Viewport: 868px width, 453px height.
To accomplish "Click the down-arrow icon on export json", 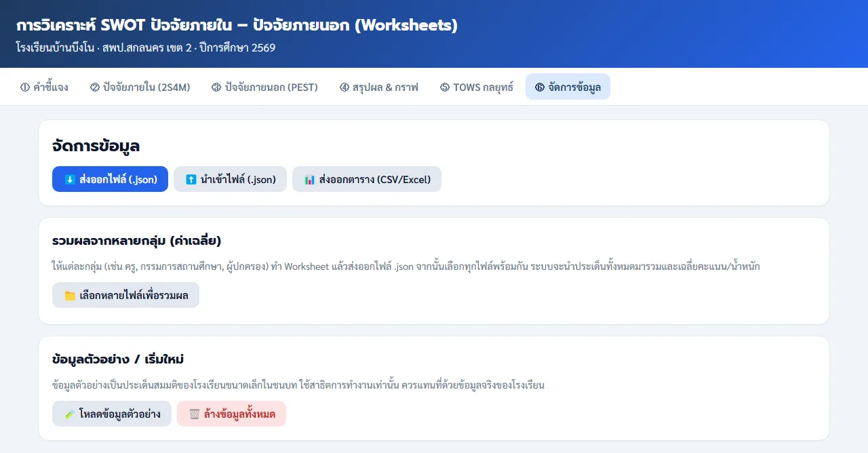I will click(x=70, y=180).
